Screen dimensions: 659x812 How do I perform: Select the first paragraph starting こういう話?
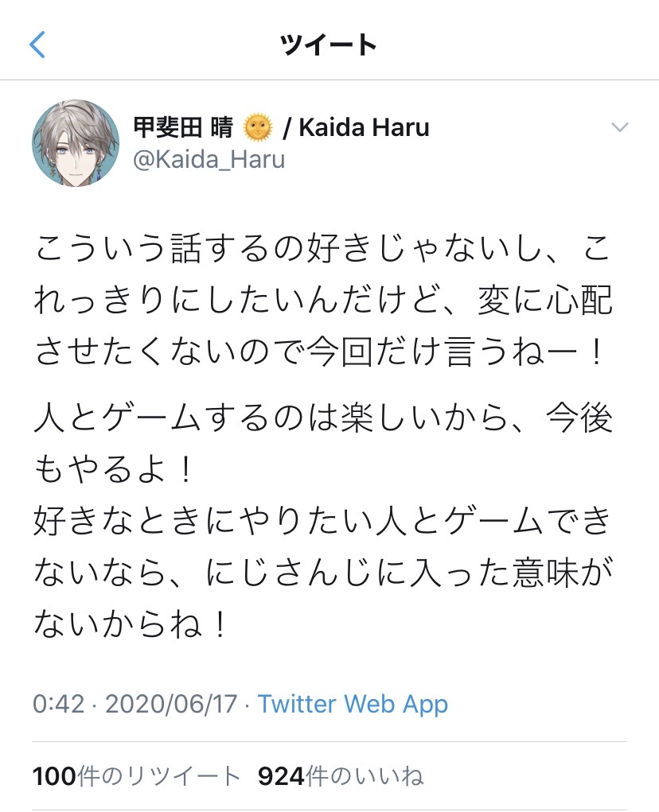[x=324, y=301]
